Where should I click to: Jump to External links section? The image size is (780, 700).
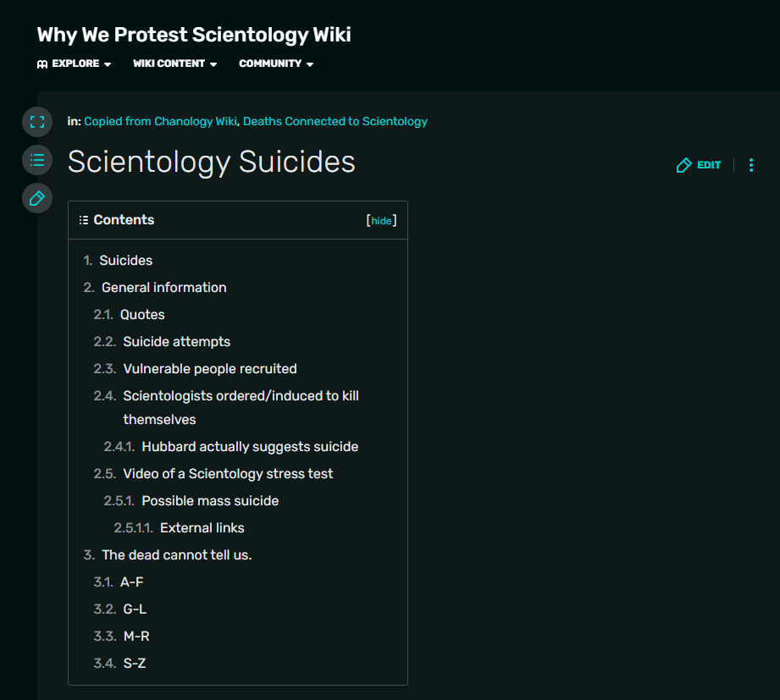coord(202,528)
